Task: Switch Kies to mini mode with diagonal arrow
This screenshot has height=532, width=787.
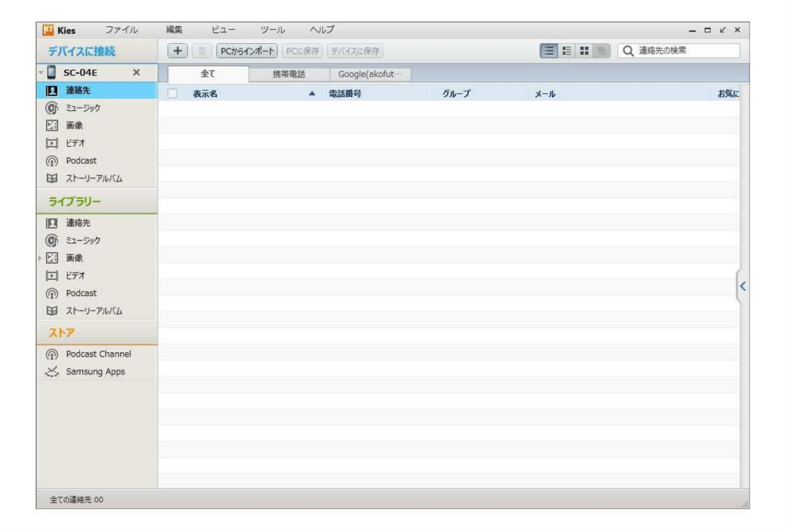Action: pos(722,30)
